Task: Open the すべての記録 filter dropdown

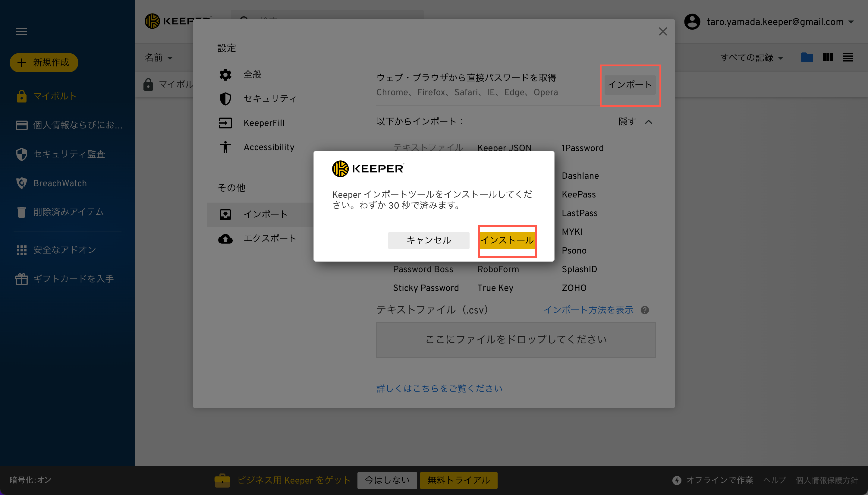Action: (751, 58)
